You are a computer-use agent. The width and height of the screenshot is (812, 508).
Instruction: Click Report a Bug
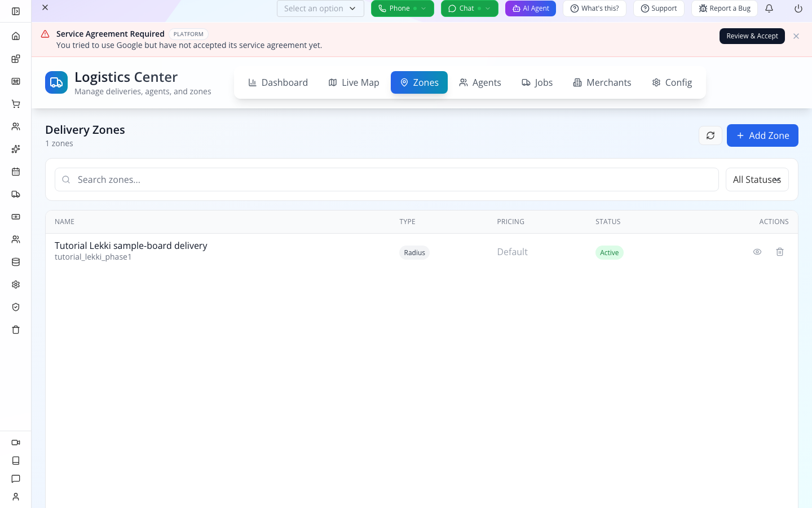[x=725, y=8]
